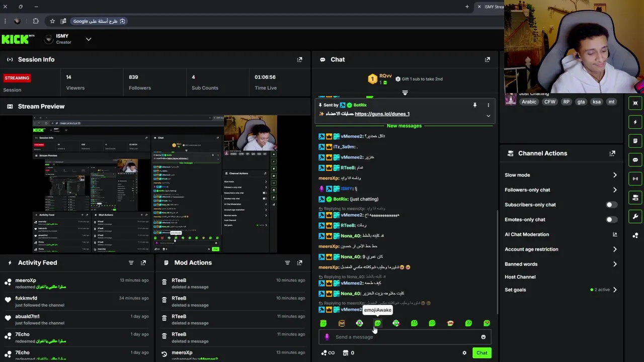Unpin the BotRix pinned message

coord(474,105)
